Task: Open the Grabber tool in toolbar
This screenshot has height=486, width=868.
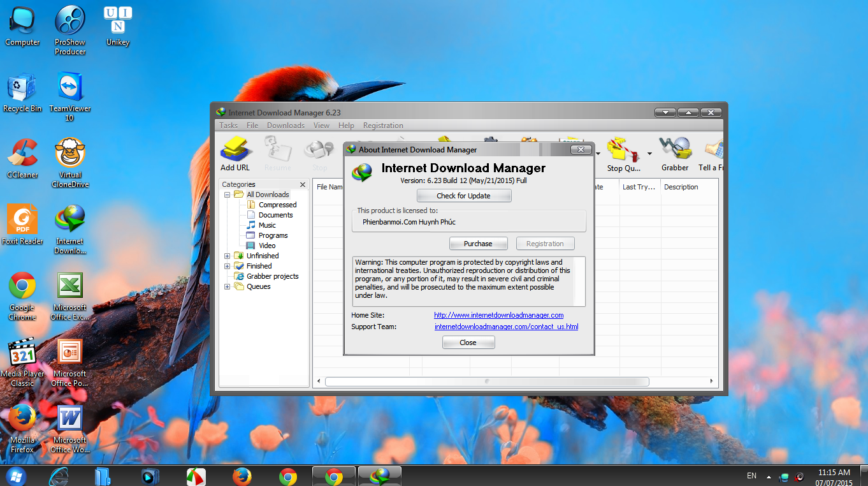Action: (x=675, y=154)
